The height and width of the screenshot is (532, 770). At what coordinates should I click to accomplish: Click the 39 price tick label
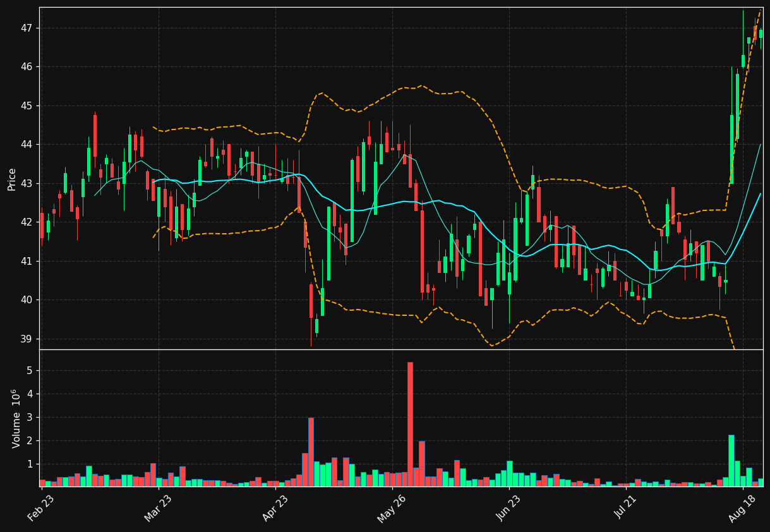coord(27,339)
